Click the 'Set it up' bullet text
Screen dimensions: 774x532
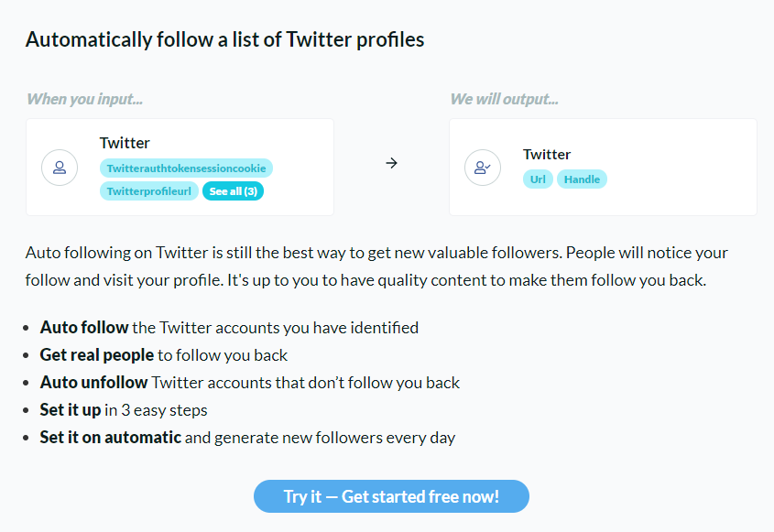tap(71, 410)
